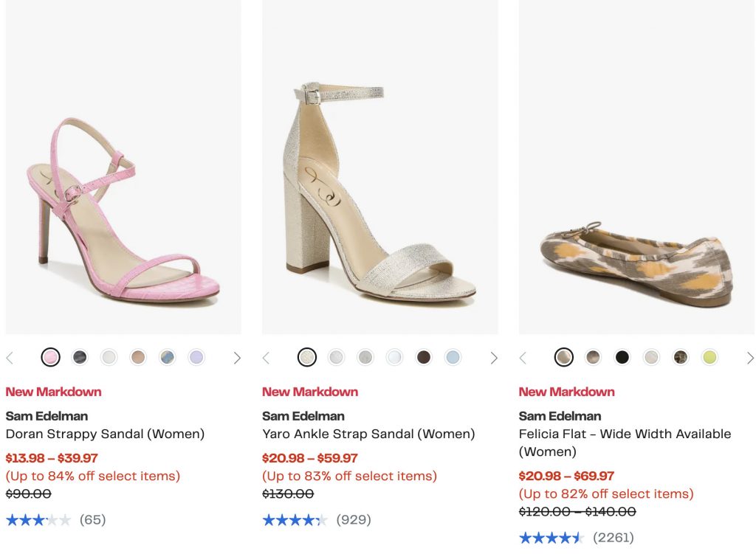Select light blue swatch for Yaro Sandal
The width and height of the screenshot is (756, 554).
click(453, 358)
